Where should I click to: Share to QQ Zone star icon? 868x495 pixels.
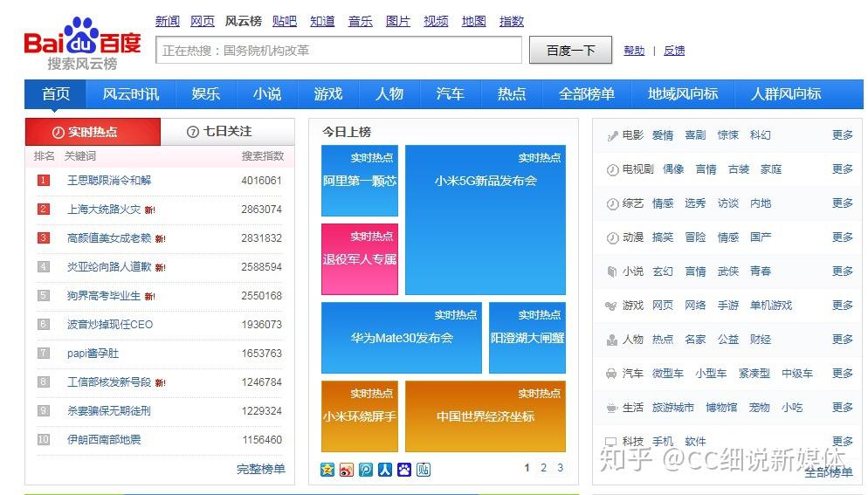tap(327, 470)
